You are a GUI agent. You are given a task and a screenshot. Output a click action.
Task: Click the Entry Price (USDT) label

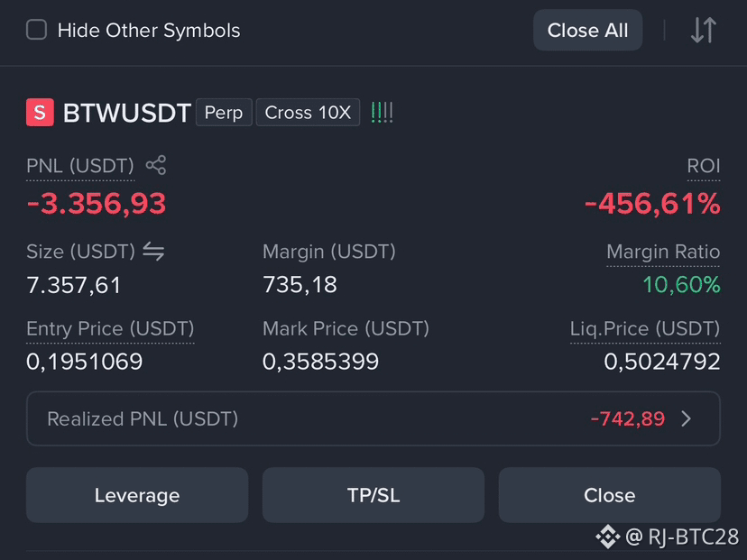(110, 328)
